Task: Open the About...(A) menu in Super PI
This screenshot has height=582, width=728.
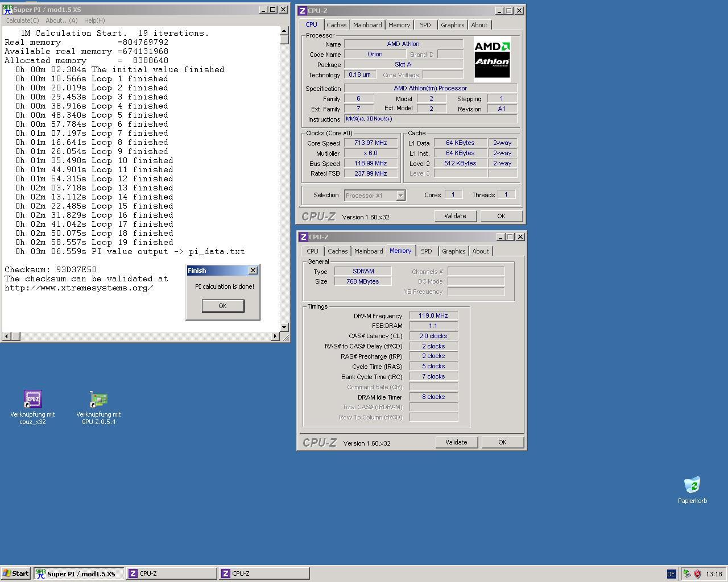Action: (61, 20)
